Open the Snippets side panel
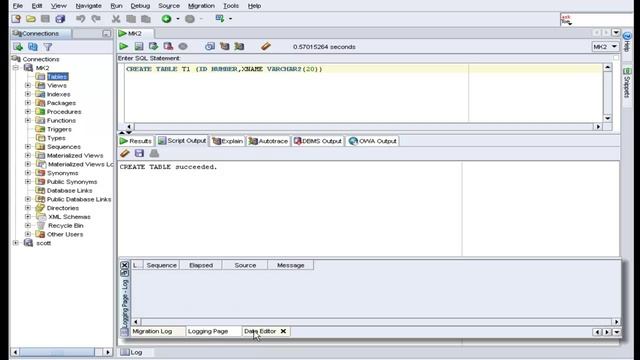The image size is (640, 360). pos(627,82)
